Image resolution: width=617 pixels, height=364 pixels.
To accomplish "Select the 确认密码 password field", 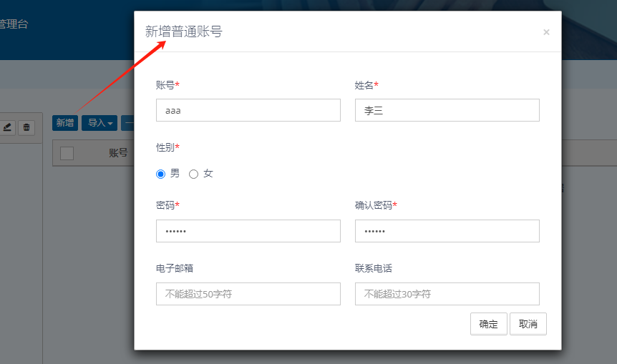I will (x=447, y=231).
